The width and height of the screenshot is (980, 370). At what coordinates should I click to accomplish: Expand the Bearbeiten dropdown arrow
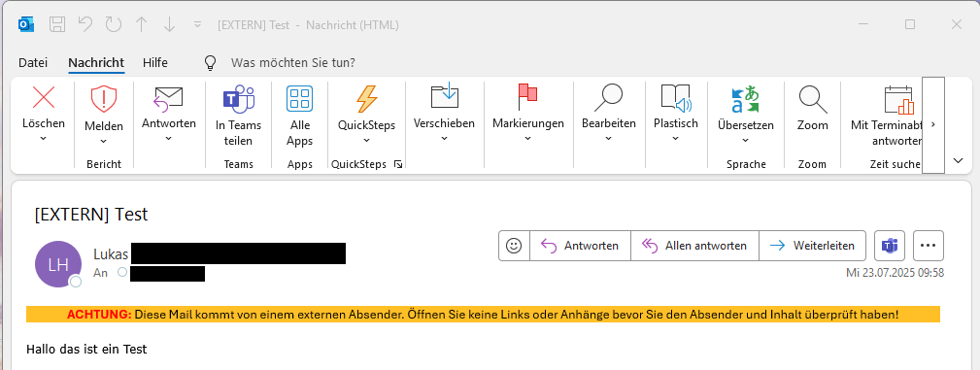pyautogui.click(x=609, y=138)
